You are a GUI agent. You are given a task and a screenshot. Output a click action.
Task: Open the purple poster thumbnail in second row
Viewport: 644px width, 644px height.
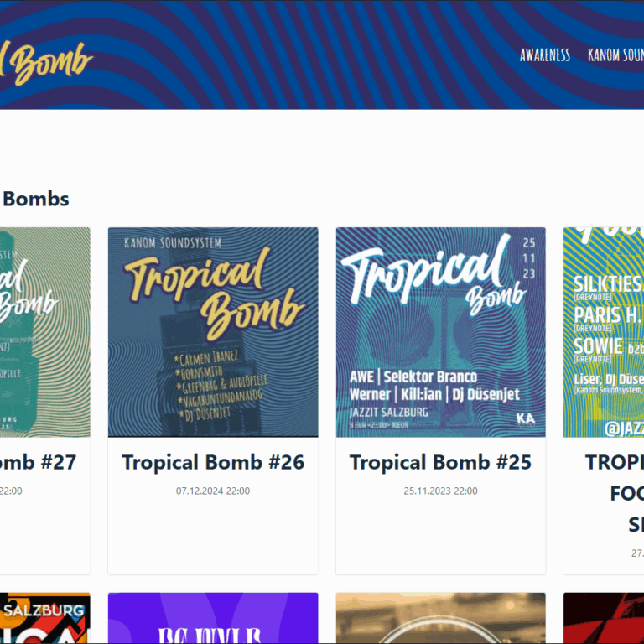point(213,618)
